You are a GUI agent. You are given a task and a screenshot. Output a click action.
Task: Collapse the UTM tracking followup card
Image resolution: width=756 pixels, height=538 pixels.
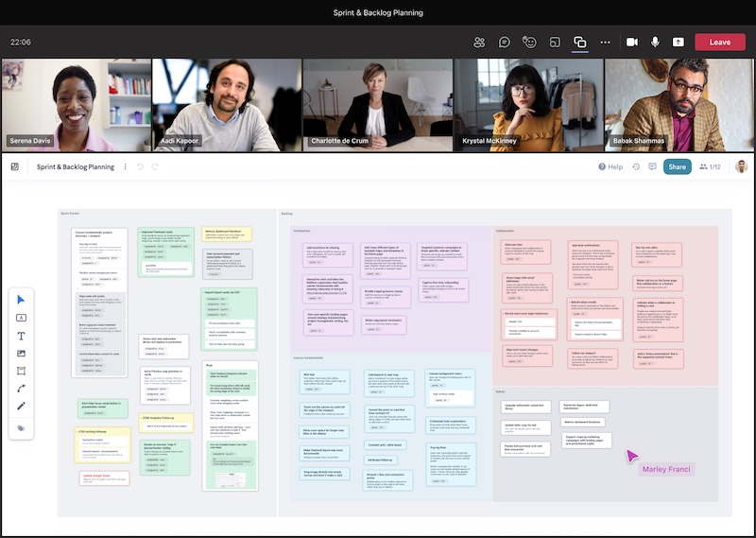click(77, 431)
